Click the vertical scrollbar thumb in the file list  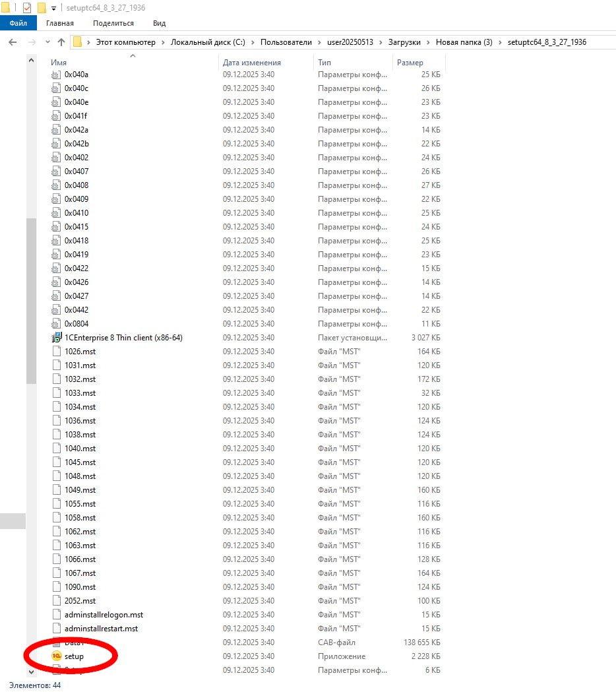[31, 300]
